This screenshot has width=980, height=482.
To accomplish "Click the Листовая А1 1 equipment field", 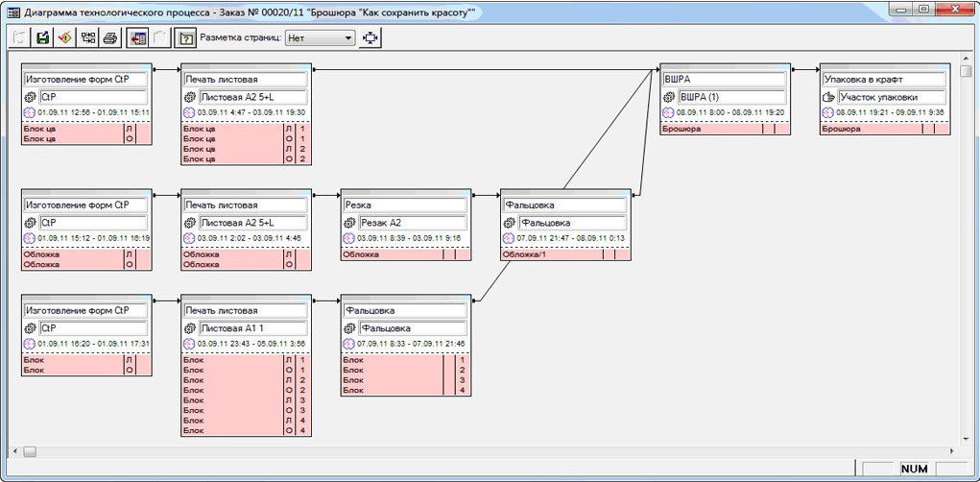I will click(x=251, y=328).
